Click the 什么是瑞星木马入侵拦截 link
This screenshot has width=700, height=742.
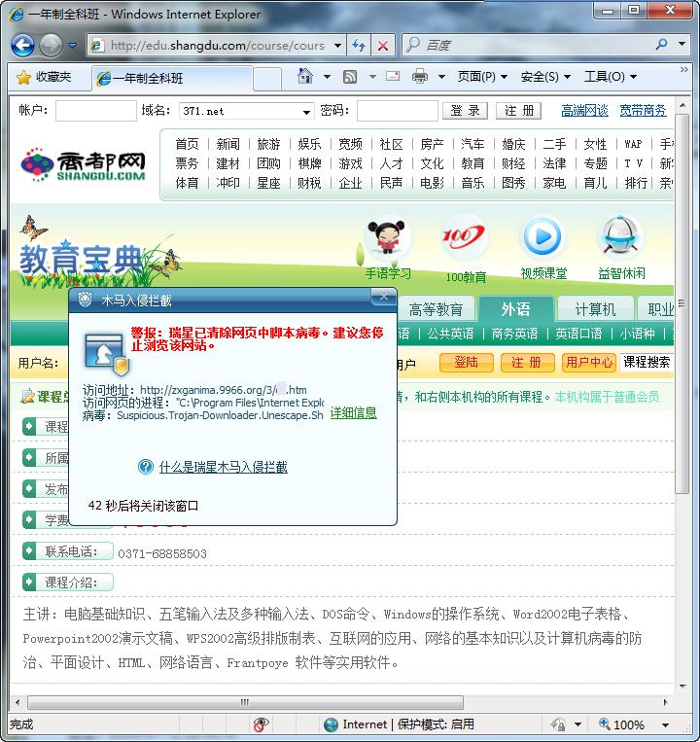[223, 467]
